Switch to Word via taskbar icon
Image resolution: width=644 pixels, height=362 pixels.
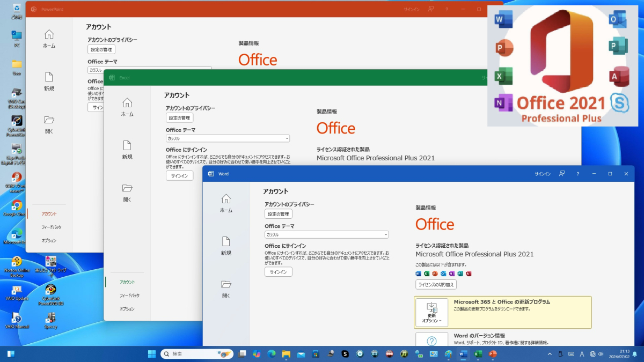[463, 354]
